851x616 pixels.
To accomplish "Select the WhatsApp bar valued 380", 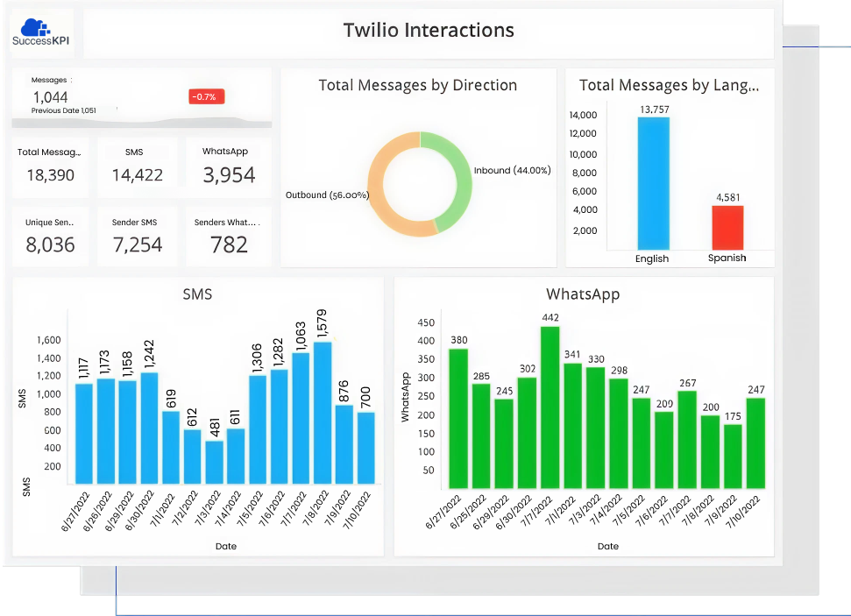I will click(x=458, y=419).
